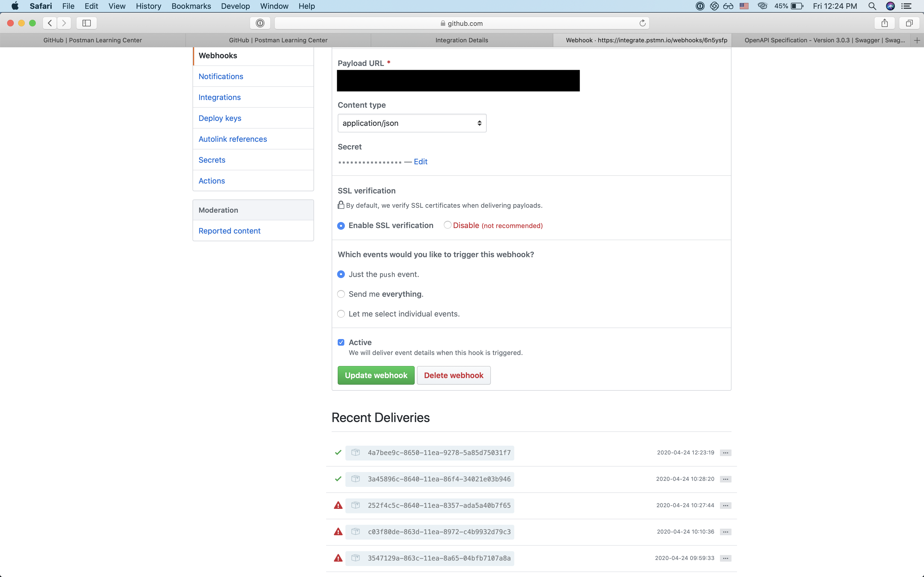Select the Disable SSL verification option
Screen dimensions: 924x577
point(447,225)
